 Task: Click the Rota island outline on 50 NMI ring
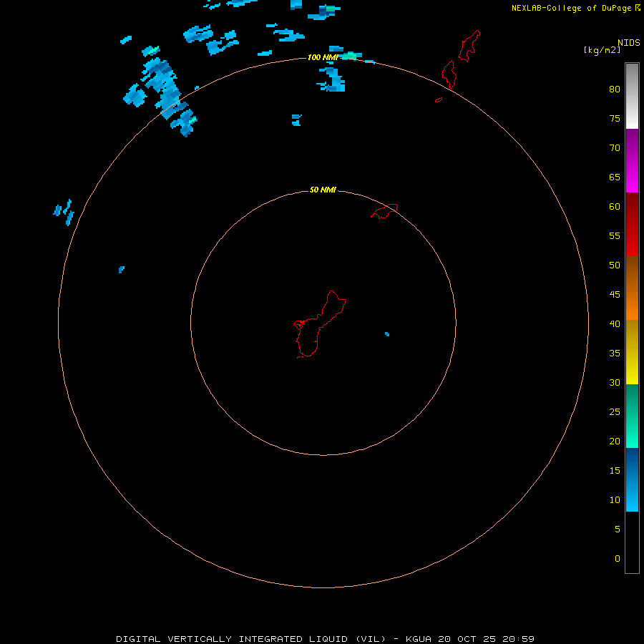click(x=384, y=211)
